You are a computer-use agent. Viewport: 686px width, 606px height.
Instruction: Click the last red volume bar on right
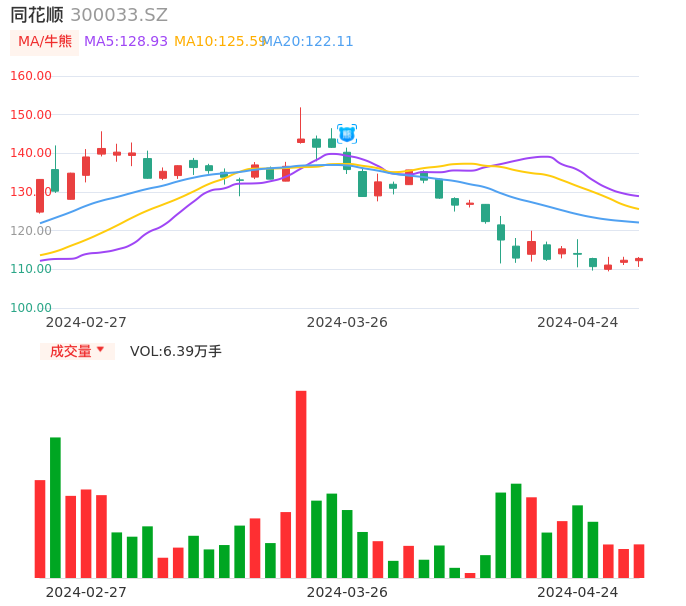click(639, 561)
